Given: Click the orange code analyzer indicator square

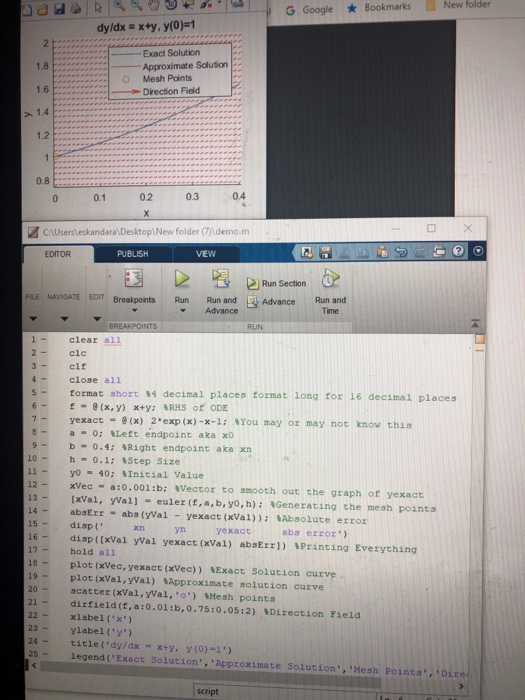Looking at the screenshot, I should tap(479, 339).
